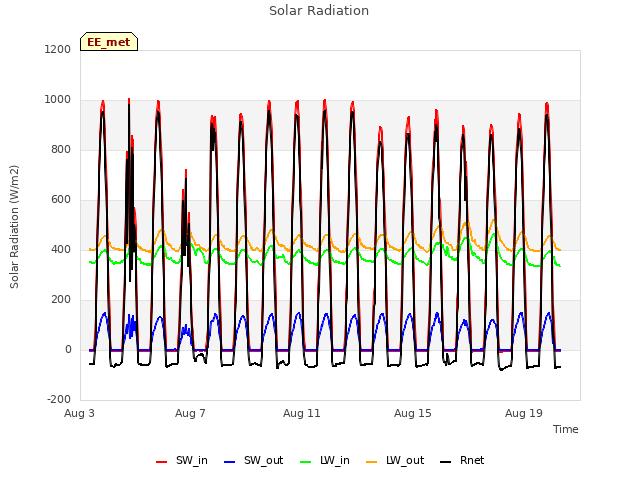640x480 pixels.
Task: Click the Aug 11 x-axis tick label
Action: pyautogui.click(x=302, y=413)
